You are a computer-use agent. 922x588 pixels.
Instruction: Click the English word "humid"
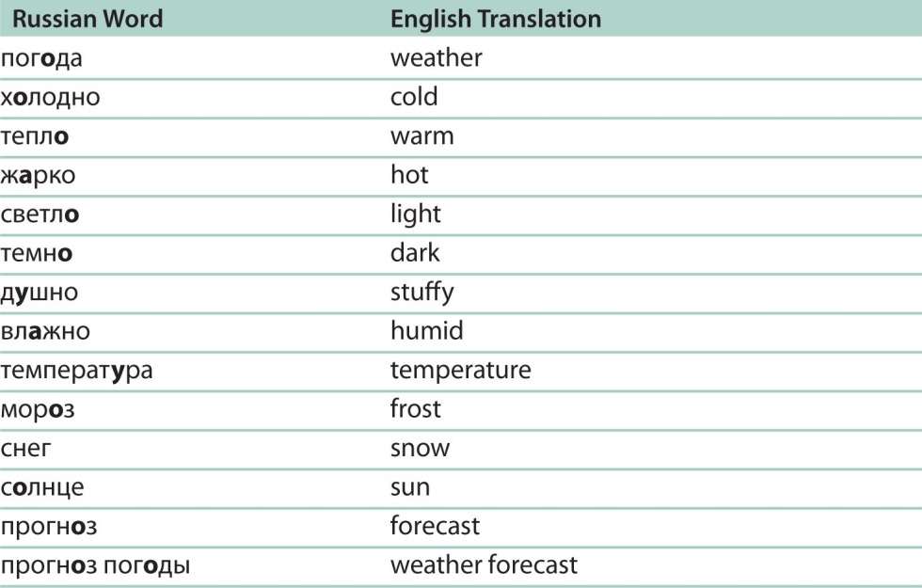click(x=426, y=331)
